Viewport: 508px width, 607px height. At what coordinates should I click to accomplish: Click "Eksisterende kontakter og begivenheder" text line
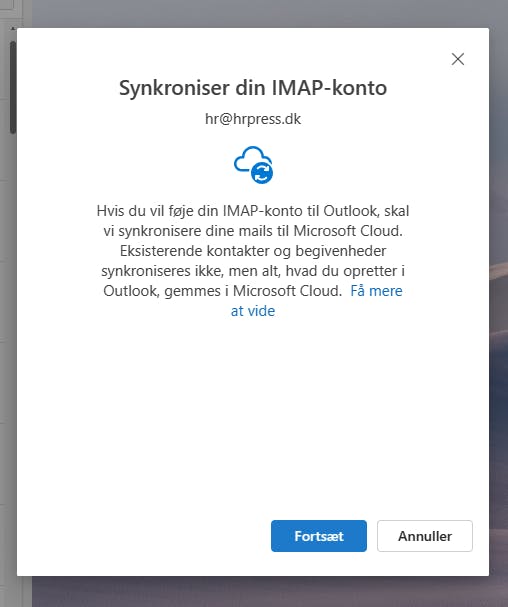coord(253,251)
